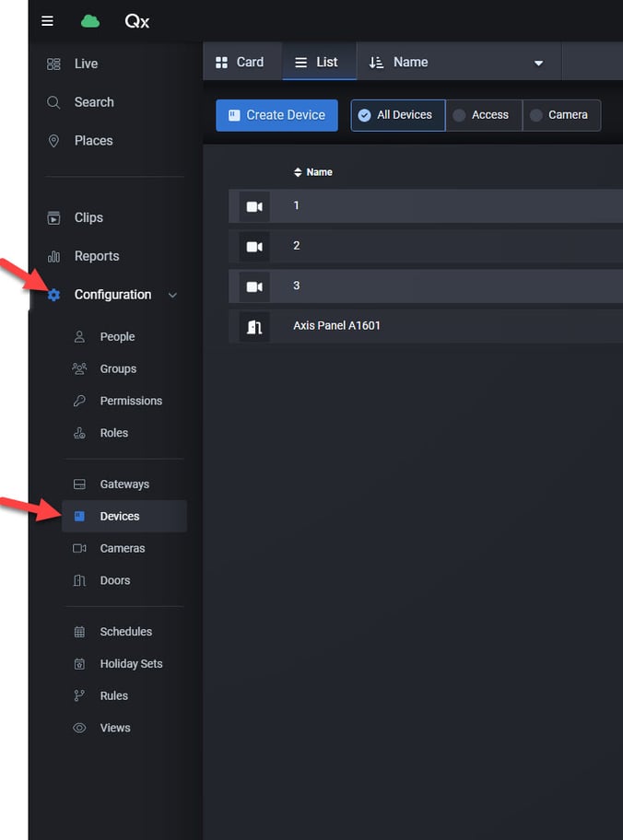Click the Groups icon

point(79,368)
